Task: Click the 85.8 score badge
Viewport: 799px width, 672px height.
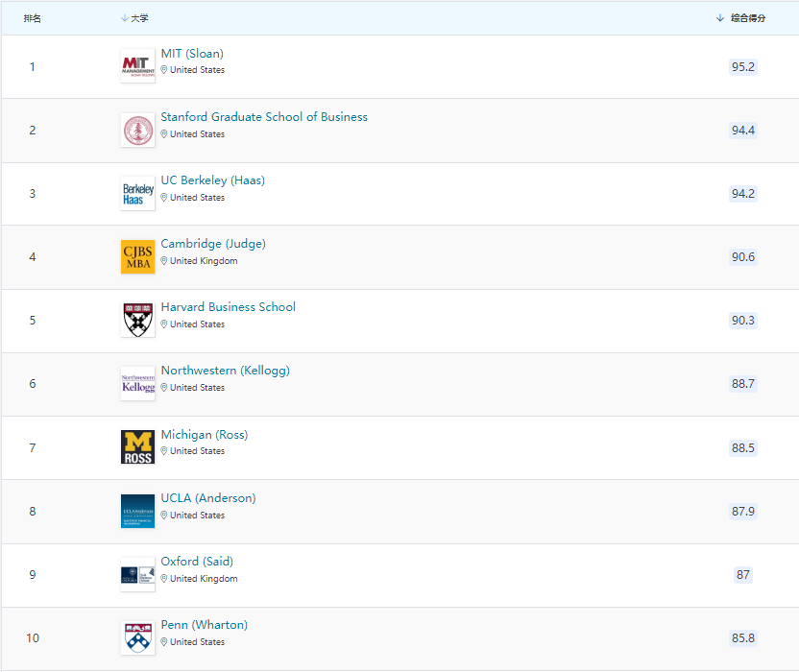Action: click(743, 637)
